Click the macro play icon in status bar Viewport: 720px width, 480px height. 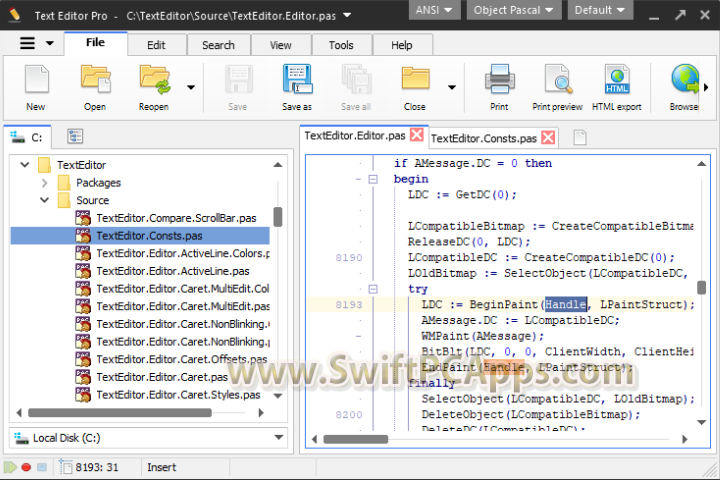point(11,467)
